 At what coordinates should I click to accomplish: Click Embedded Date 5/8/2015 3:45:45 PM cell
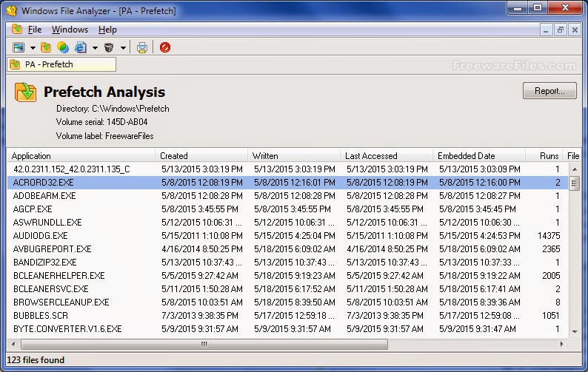coord(478,209)
